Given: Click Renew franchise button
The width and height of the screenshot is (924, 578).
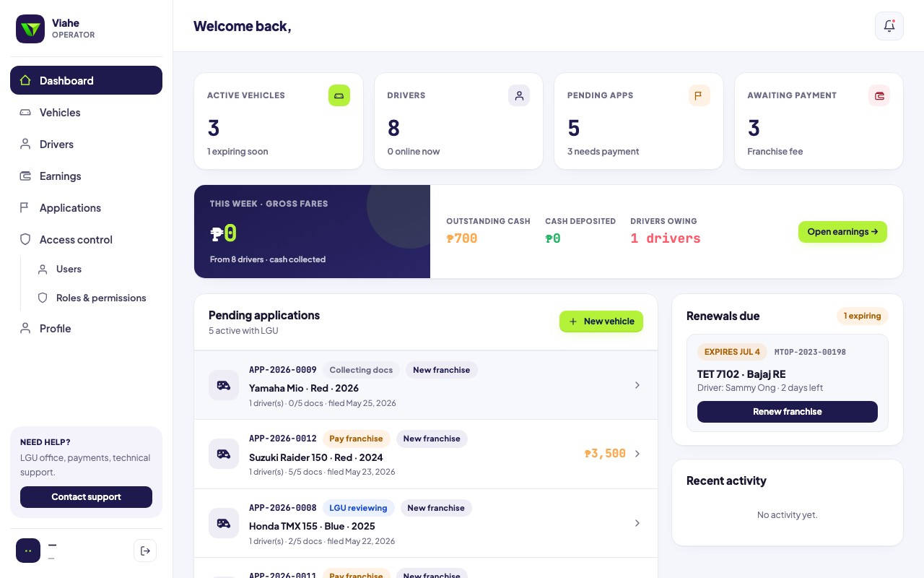Looking at the screenshot, I should pyautogui.click(x=788, y=412).
